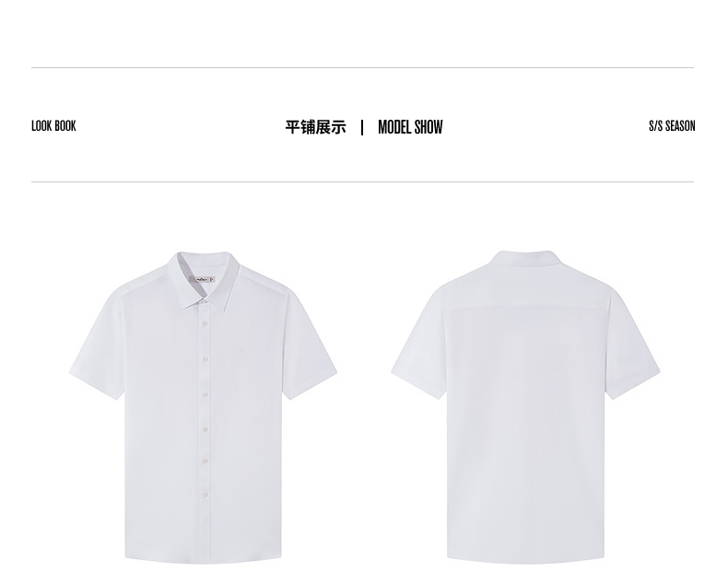
Task: Click the fourth button on shirt placket
Action: (205, 394)
